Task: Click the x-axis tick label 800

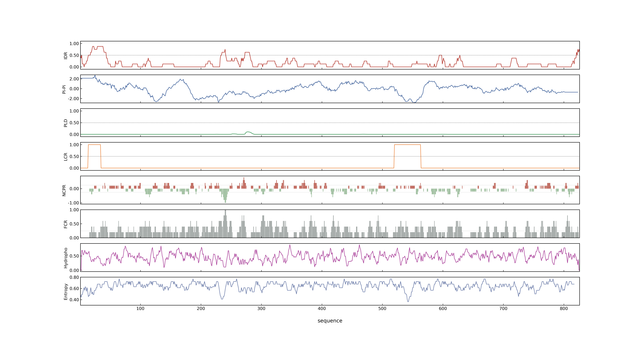Action: tap(564, 309)
